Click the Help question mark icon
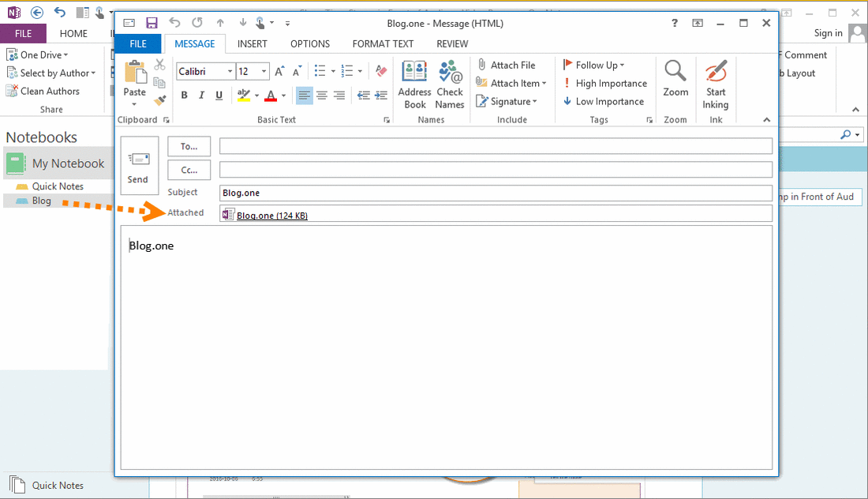Image resolution: width=868 pixels, height=499 pixels. [x=674, y=23]
